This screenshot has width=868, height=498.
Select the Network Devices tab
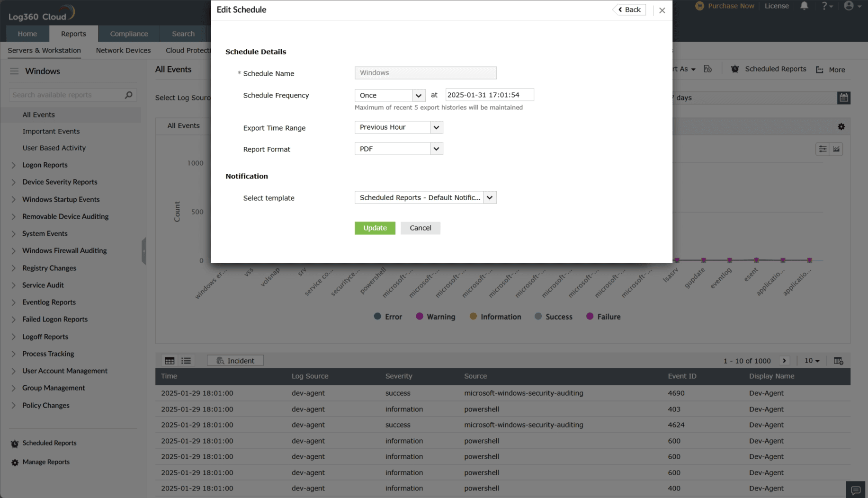(123, 50)
